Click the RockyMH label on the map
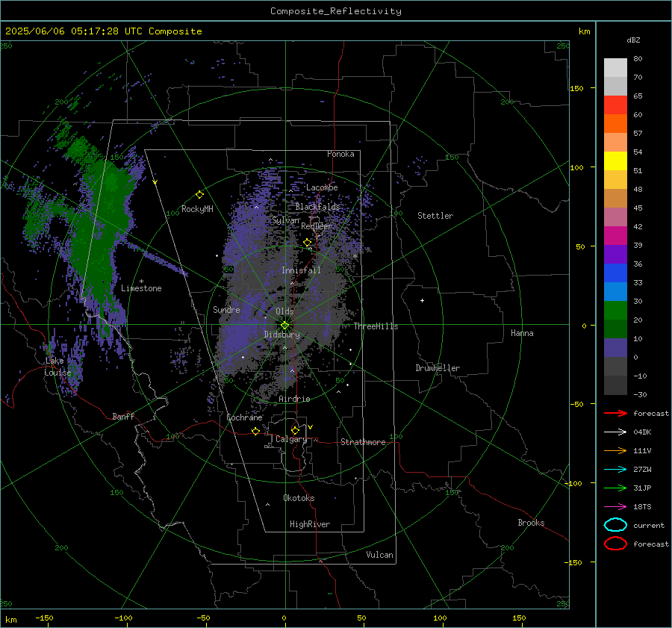The width and height of the screenshot is (672, 628). pyautogui.click(x=197, y=209)
